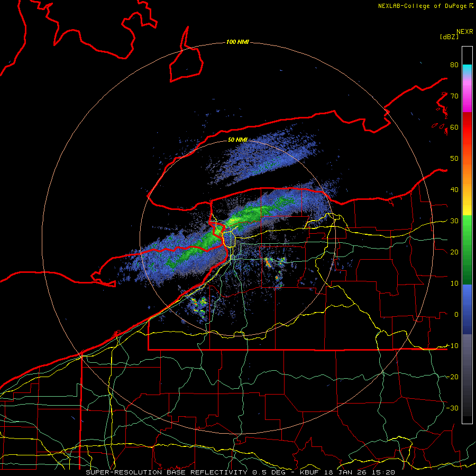Click the 30 dBZ value on the color scale
Image resolution: width=476 pixels, height=476 pixels.
[x=454, y=221]
